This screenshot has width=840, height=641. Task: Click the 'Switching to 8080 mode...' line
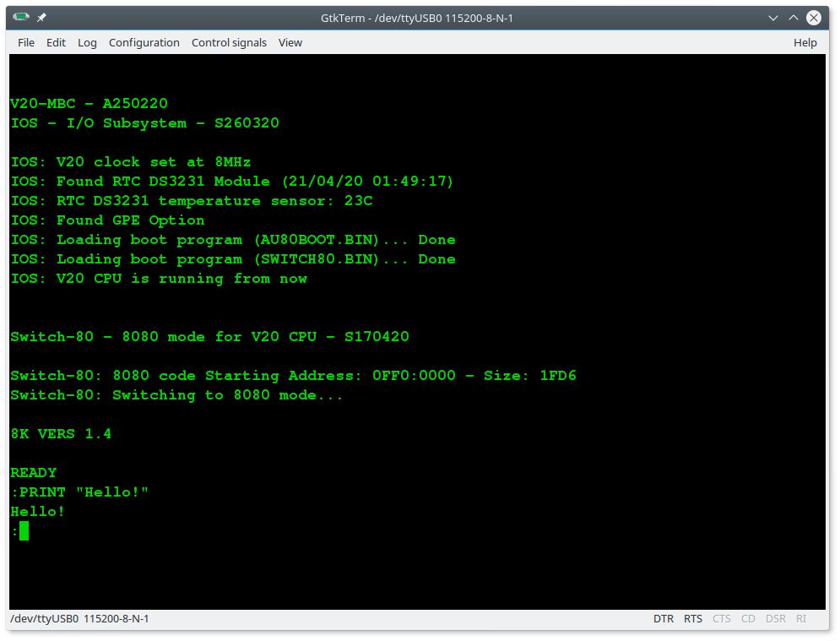[176, 395]
